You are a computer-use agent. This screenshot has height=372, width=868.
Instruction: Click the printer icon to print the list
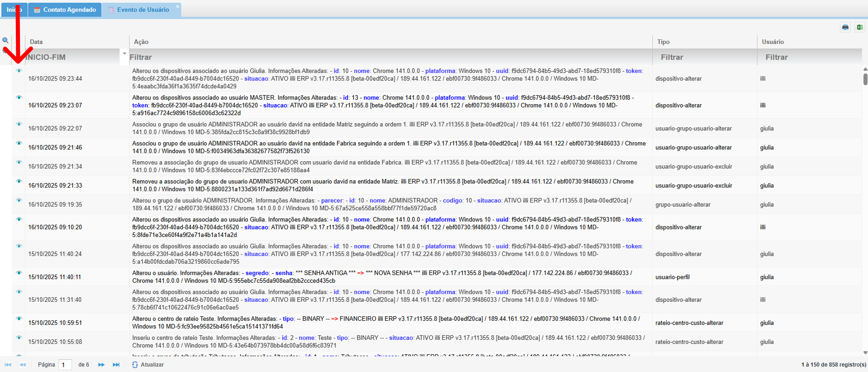(x=845, y=27)
